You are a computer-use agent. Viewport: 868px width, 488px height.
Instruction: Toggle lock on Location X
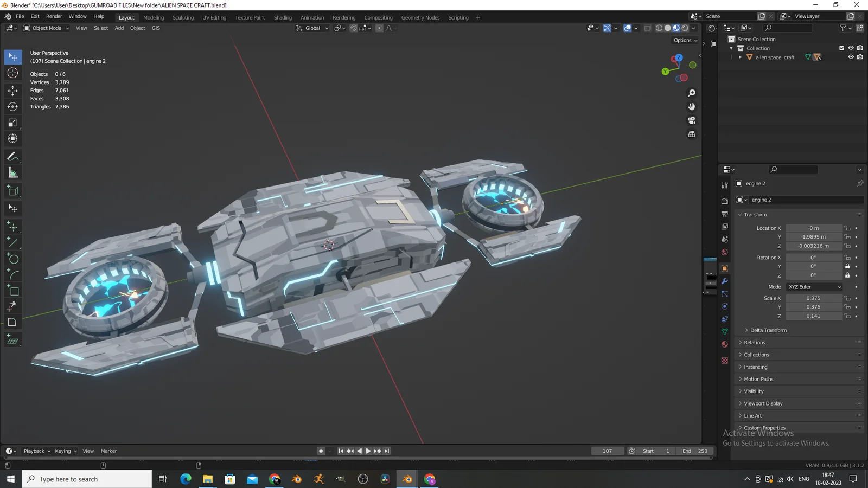[x=847, y=228]
